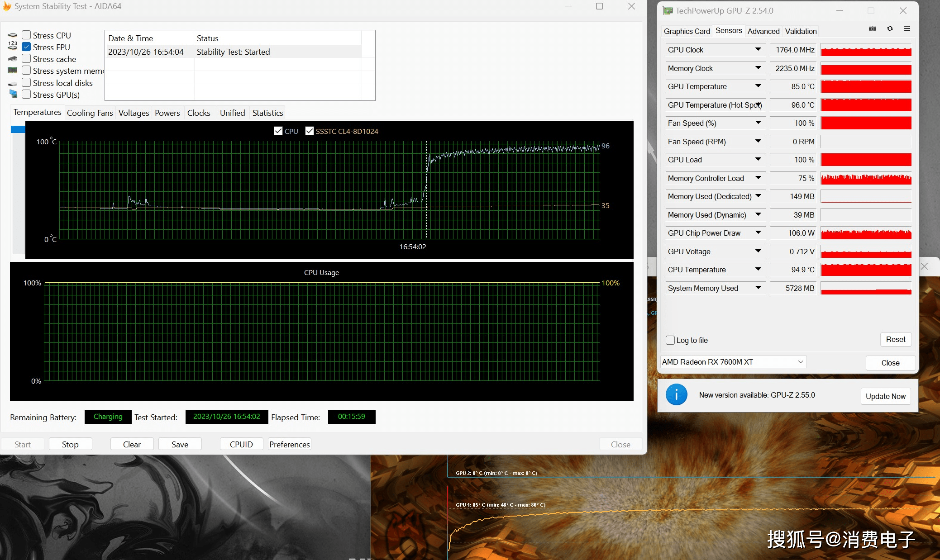Enable Log to file in GPU-Z
Viewport: 940px width, 560px height.
(670, 340)
